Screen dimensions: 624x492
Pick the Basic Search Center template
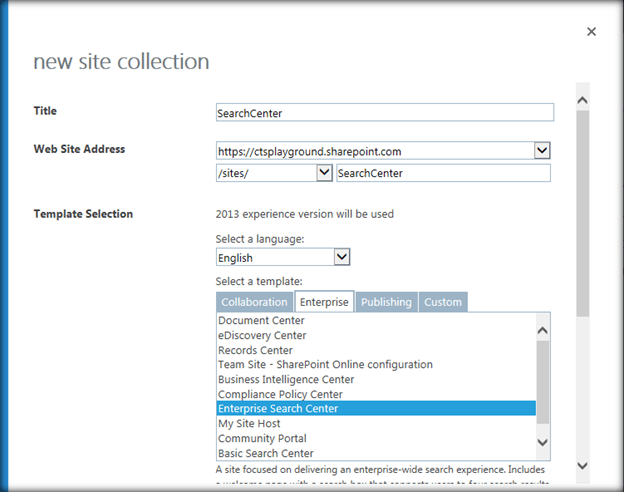pyautogui.click(x=265, y=453)
